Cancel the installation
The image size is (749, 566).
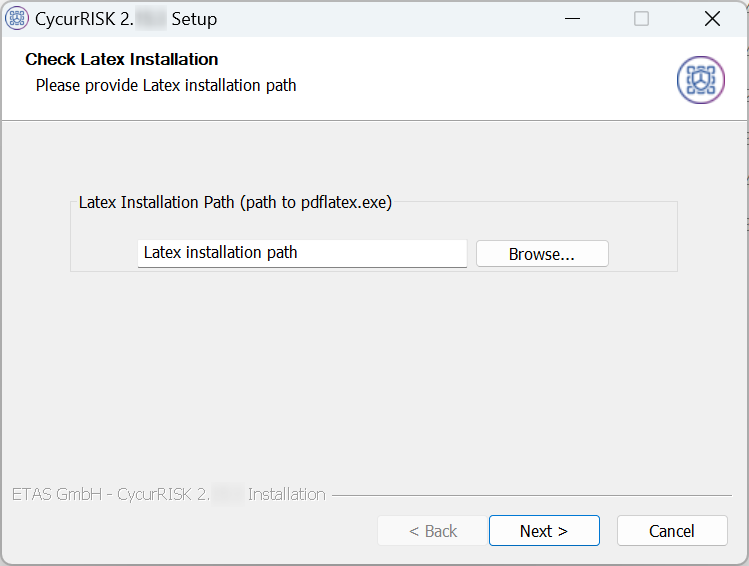click(x=672, y=531)
